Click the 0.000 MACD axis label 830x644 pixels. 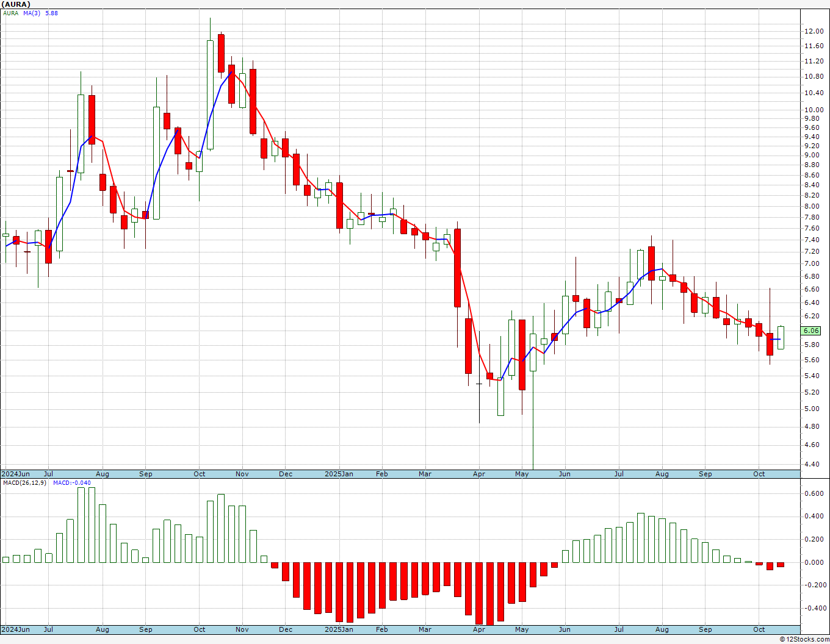pyautogui.click(x=814, y=562)
